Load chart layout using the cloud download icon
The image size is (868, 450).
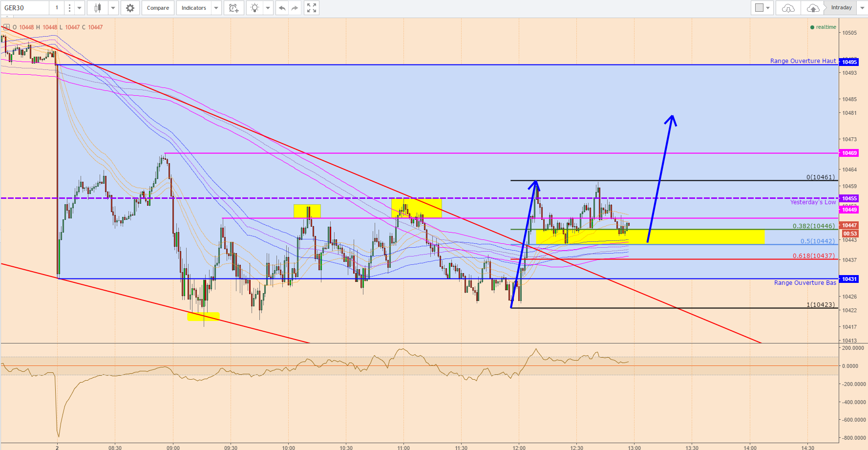tap(788, 8)
